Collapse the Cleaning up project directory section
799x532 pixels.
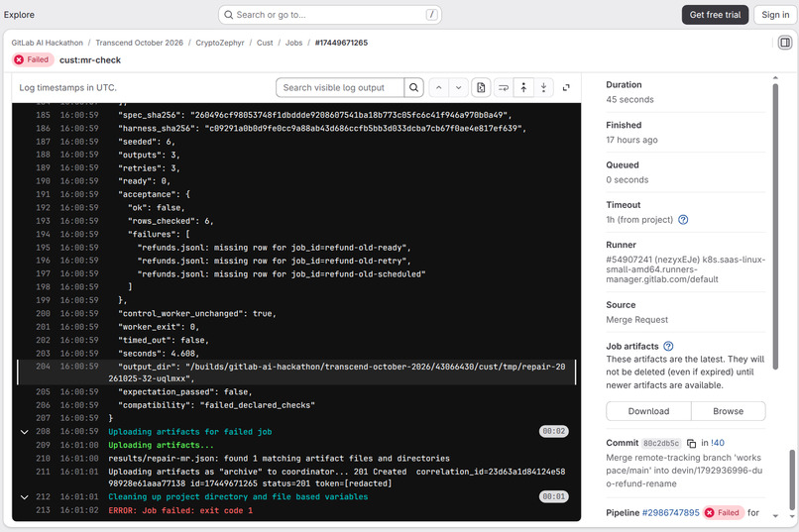click(x=24, y=497)
